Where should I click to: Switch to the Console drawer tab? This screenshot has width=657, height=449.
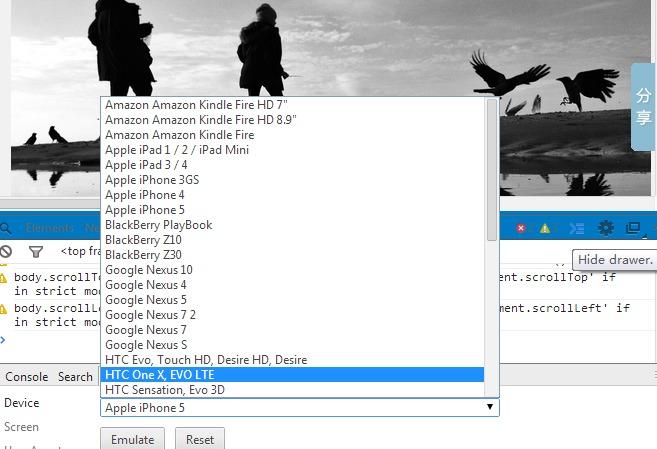click(26, 377)
